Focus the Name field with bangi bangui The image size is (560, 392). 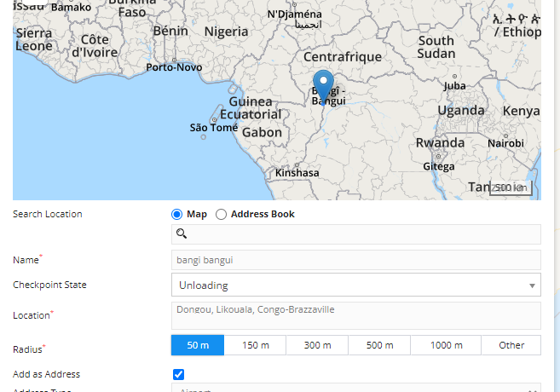355,260
